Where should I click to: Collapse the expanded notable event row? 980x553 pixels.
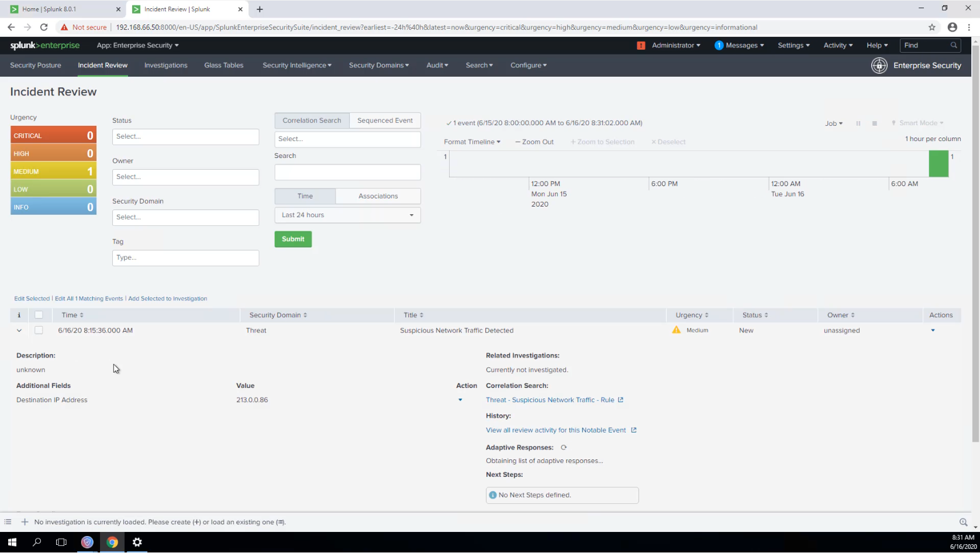[x=19, y=330]
